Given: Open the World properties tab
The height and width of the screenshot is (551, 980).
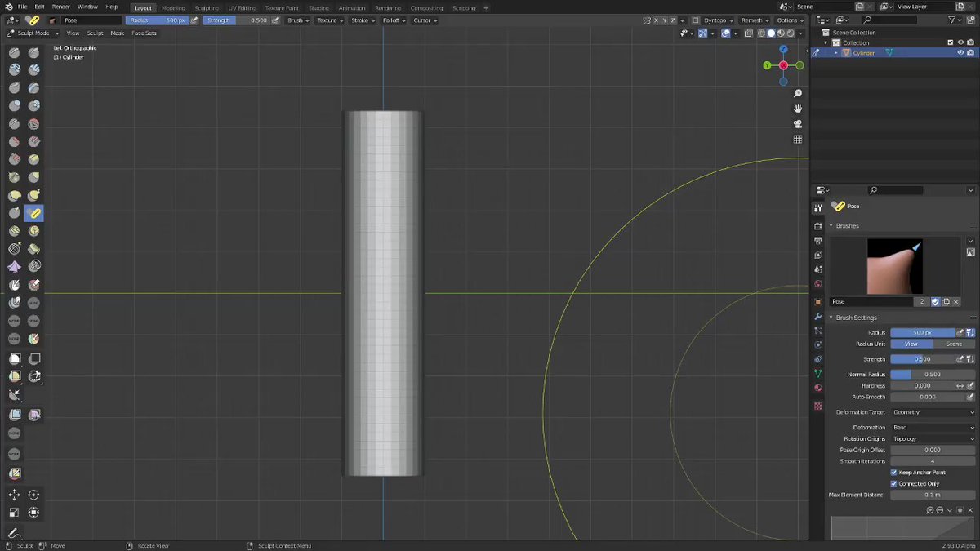Looking at the screenshot, I should (817, 284).
